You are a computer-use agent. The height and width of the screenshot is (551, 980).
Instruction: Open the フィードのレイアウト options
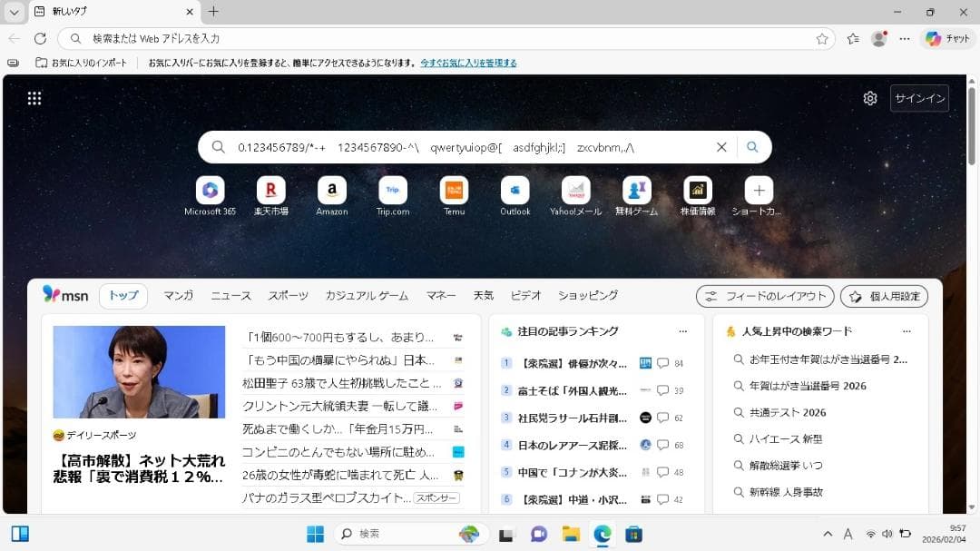pyautogui.click(x=763, y=296)
